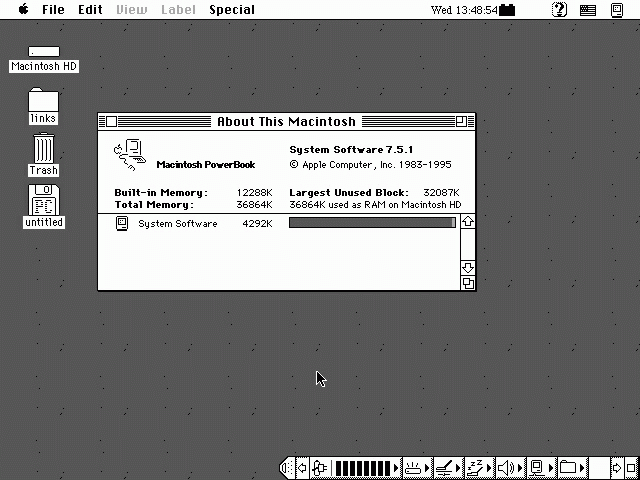Open the Balloon Help question mark menu
The height and width of the screenshot is (480, 640).
click(559, 9)
